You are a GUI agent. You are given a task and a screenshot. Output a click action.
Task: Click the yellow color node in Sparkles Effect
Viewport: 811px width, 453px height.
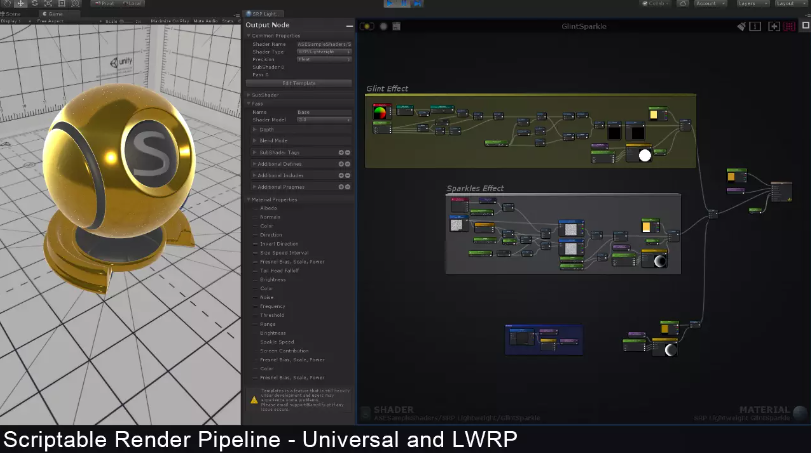[650, 226]
